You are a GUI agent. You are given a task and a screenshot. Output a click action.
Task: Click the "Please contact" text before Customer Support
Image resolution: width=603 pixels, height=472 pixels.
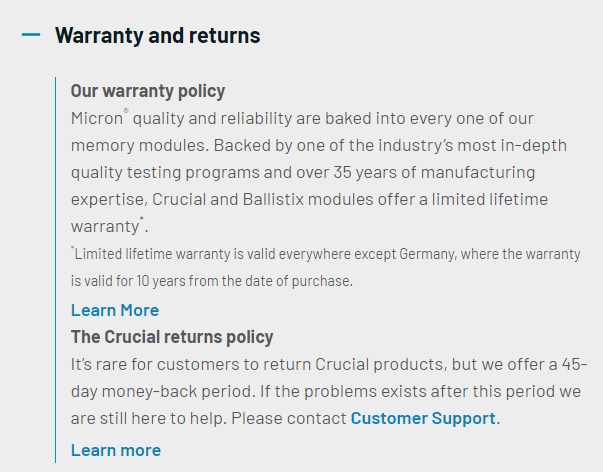tap(296, 418)
